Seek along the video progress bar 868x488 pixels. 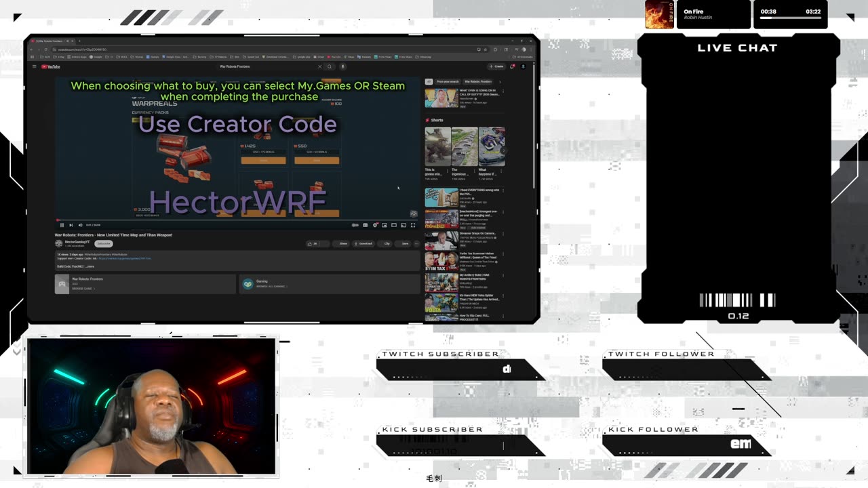pos(237,220)
